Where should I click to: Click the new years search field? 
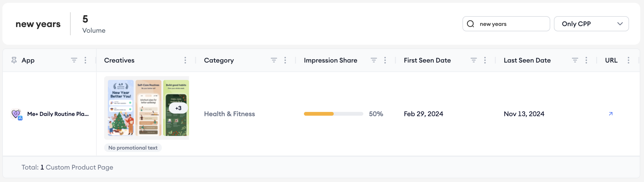pyautogui.click(x=506, y=24)
